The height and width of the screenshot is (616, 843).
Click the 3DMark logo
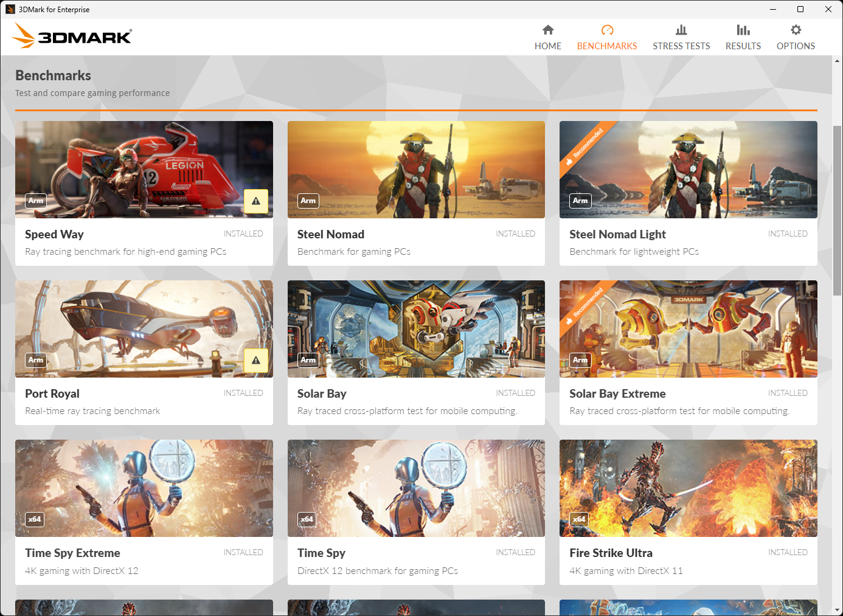(x=72, y=36)
